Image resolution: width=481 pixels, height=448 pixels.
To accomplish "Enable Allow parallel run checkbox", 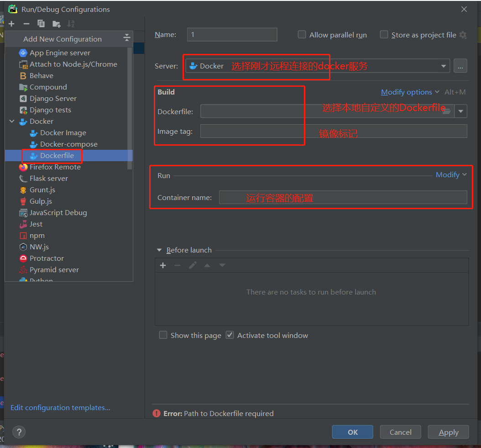I will pos(302,34).
